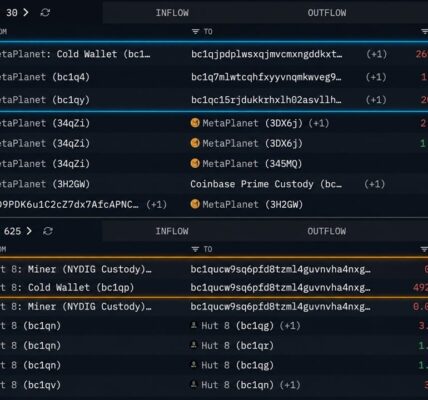Open address bc1qjpdplwsxqjmvcmxngddkxt…
Screen dimensions: 428x400
click(x=266, y=54)
